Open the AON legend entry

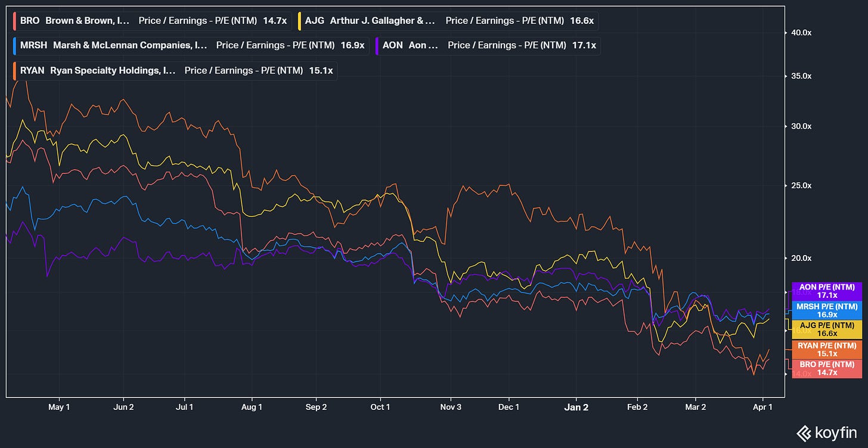pyautogui.click(x=488, y=45)
